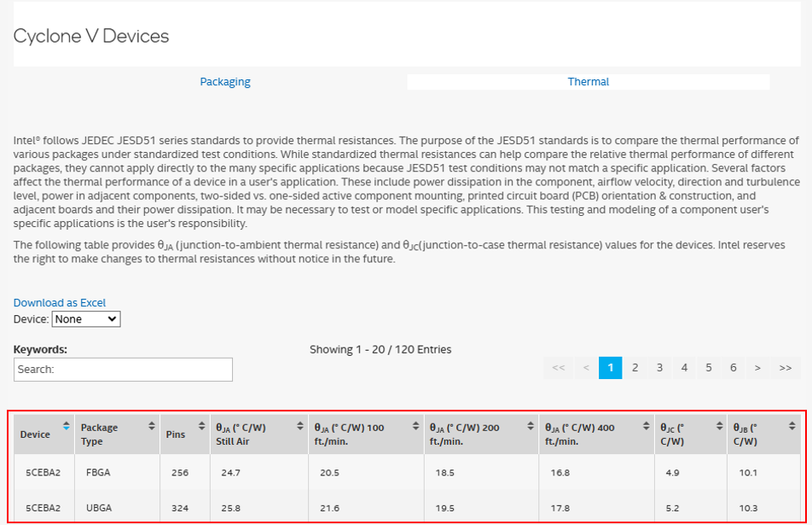Image resolution: width=812 pixels, height=525 pixels.
Task: Switch to the Packaging tab
Action: 225,82
